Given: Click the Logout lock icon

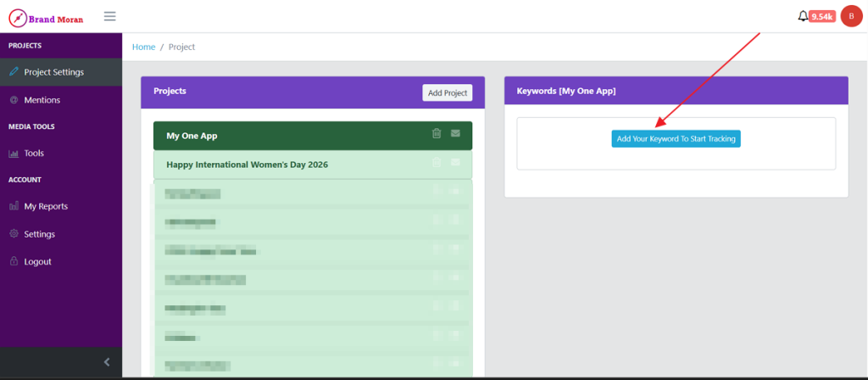Looking at the screenshot, I should [x=14, y=261].
